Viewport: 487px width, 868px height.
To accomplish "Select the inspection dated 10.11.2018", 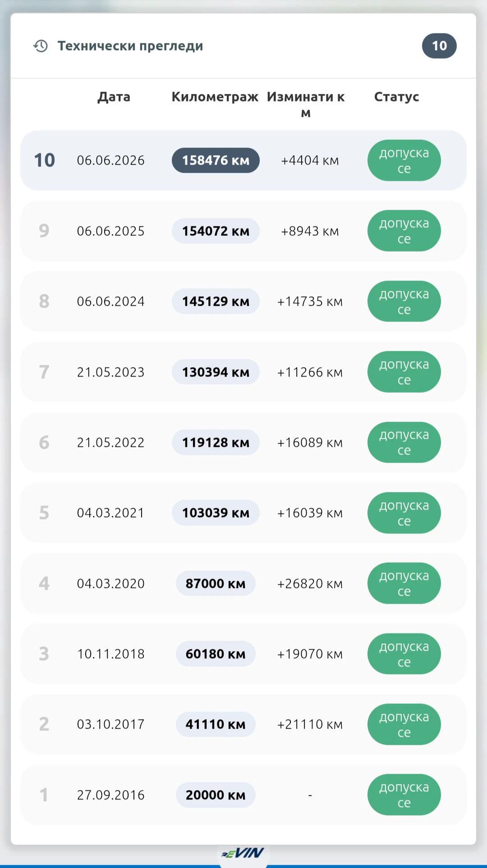I will point(243,654).
